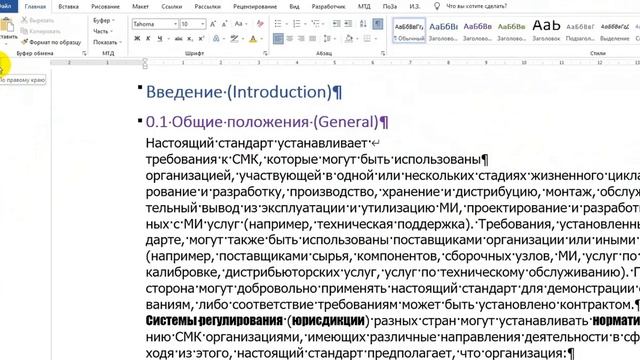The width and height of the screenshot is (640, 360).
Task: Decrease paragraph indent
Action: click(336, 24)
